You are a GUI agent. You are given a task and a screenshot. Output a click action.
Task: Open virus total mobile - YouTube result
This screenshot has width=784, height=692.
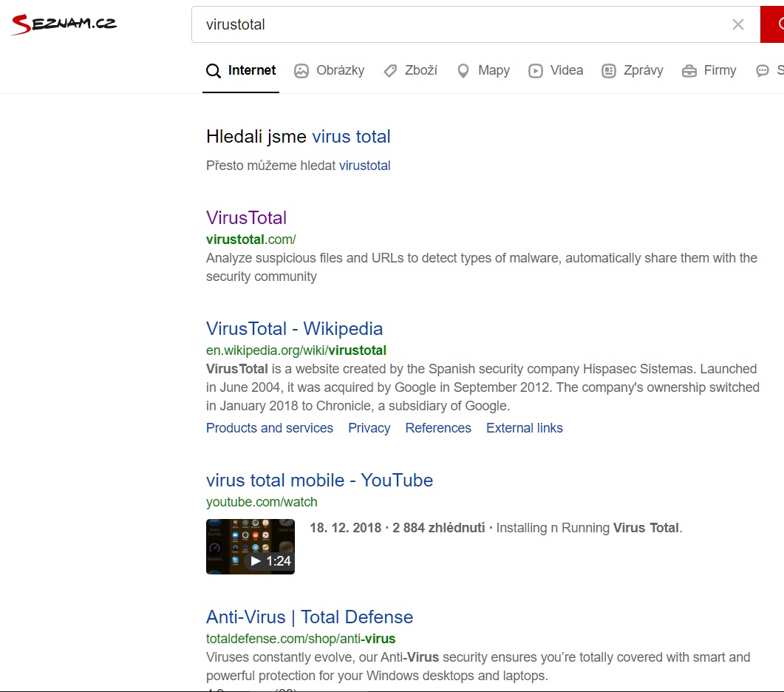point(319,481)
